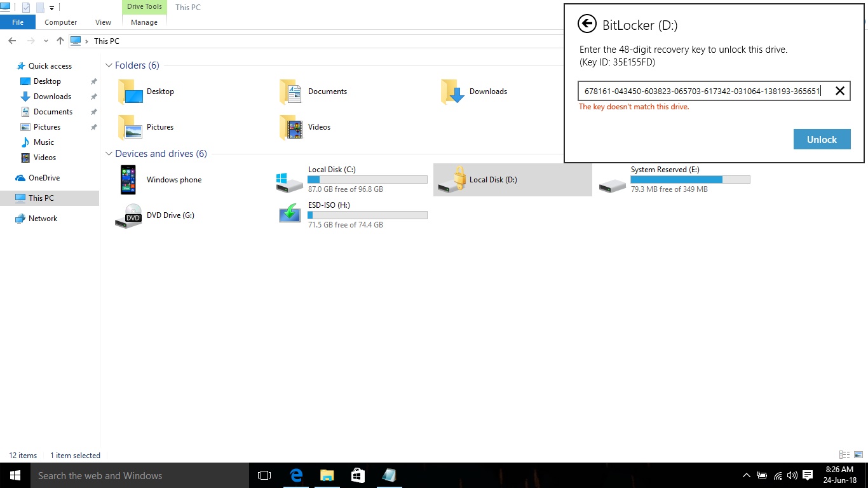The height and width of the screenshot is (488, 868).
Task: Switch to the Computer ribbon tab
Action: (61, 22)
